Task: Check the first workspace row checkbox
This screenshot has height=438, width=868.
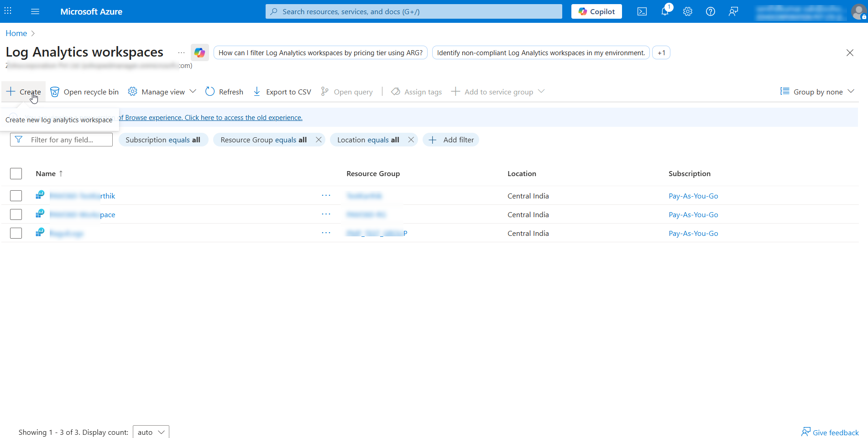Action: click(x=16, y=195)
